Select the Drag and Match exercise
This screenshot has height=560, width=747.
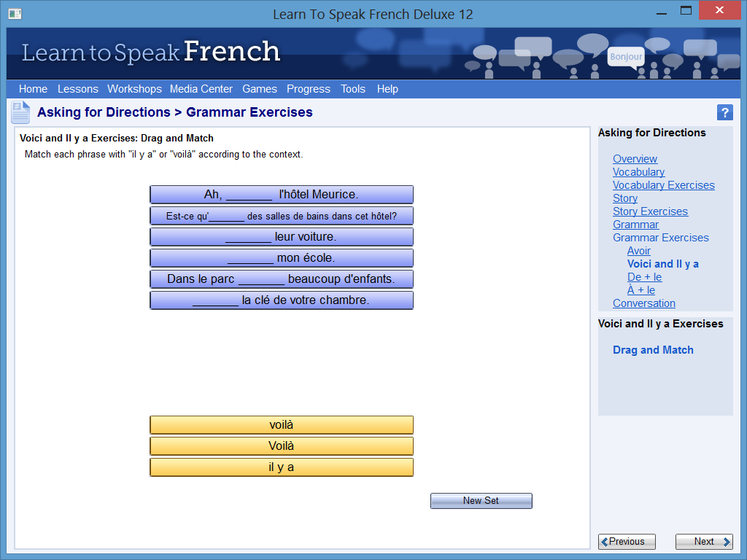pos(653,350)
